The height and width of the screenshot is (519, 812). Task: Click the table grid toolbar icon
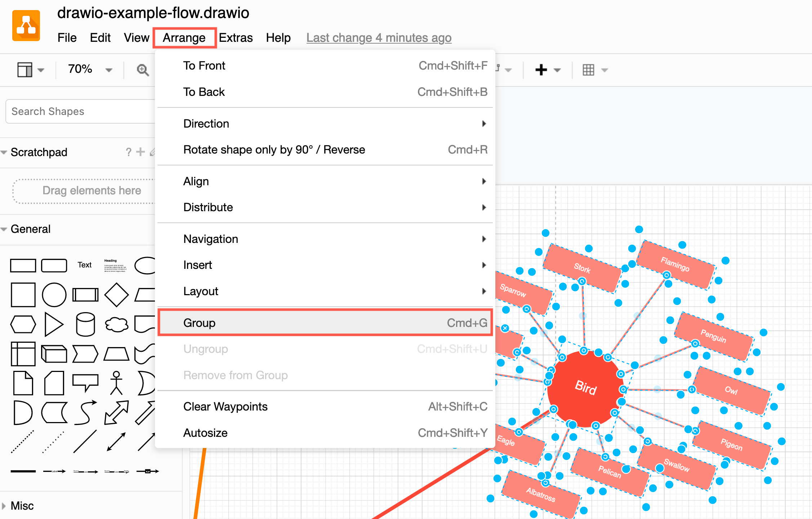(588, 70)
